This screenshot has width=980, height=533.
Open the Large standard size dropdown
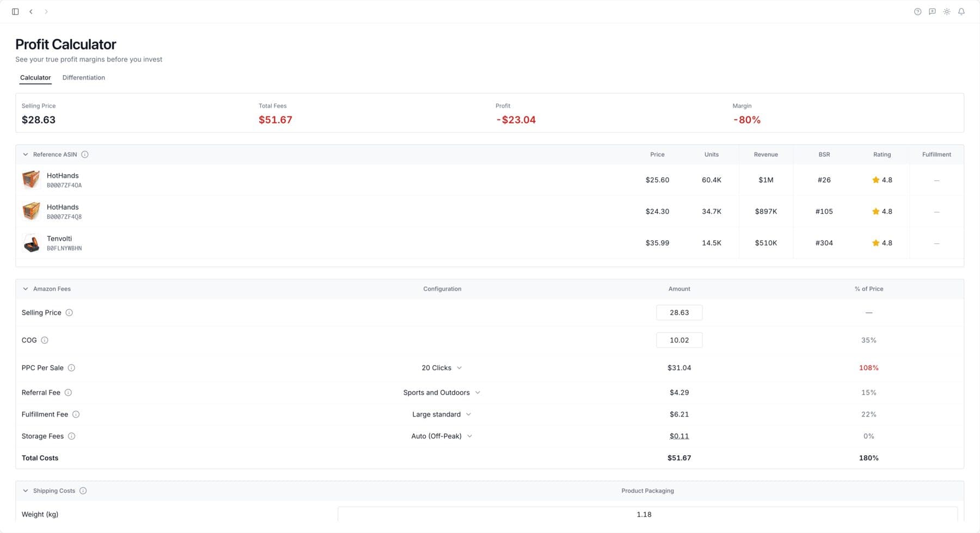point(442,414)
